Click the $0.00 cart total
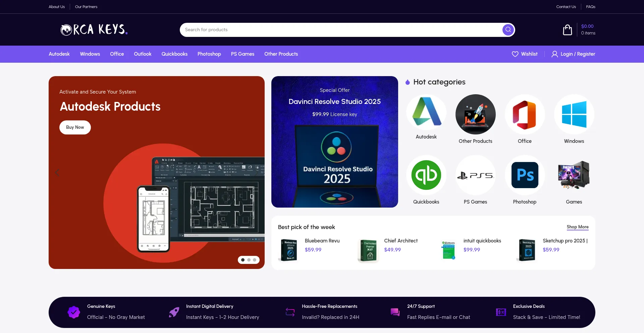 (x=587, y=26)
